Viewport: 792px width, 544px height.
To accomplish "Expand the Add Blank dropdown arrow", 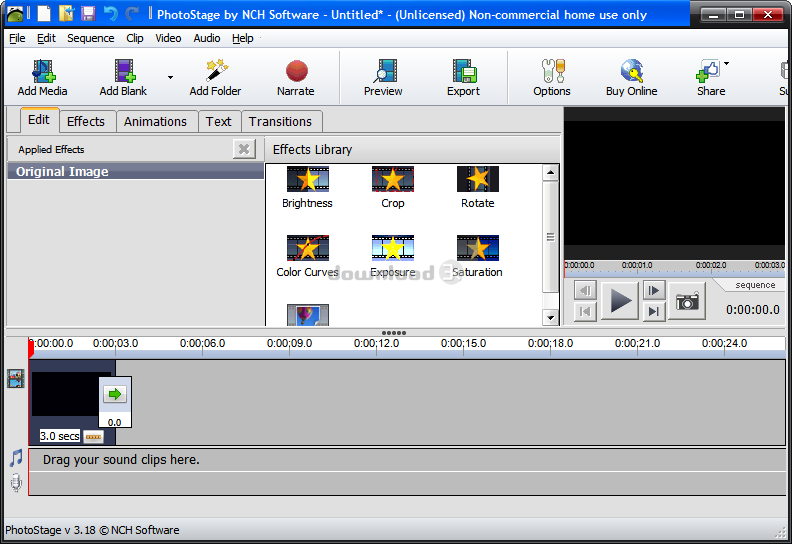I will pos(170,77).
